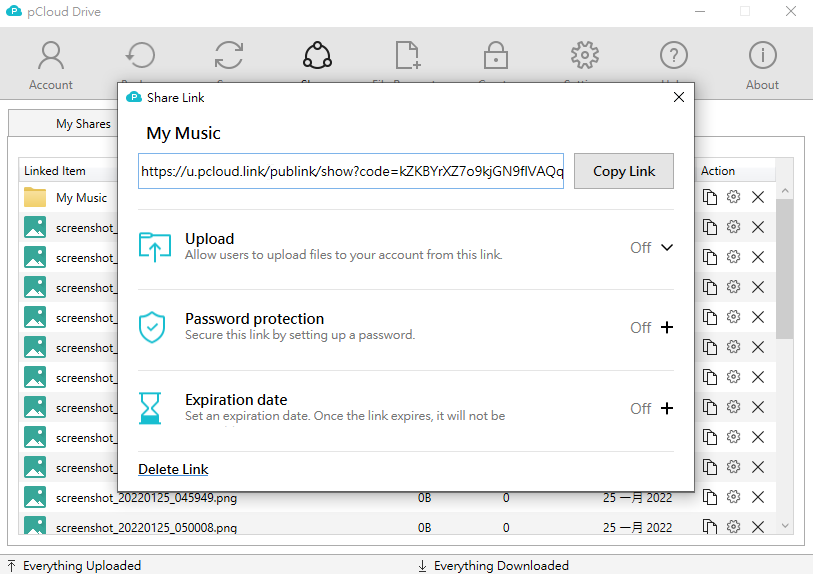The width and height of the screenshot is (813, 574).
Task: Click the Delete Link hyperlink
Action: point(173,470)
